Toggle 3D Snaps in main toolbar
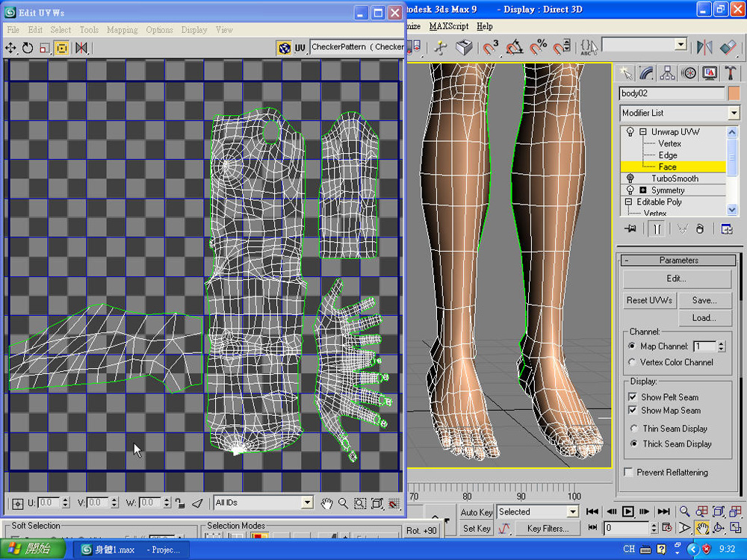 pos(490,47)
